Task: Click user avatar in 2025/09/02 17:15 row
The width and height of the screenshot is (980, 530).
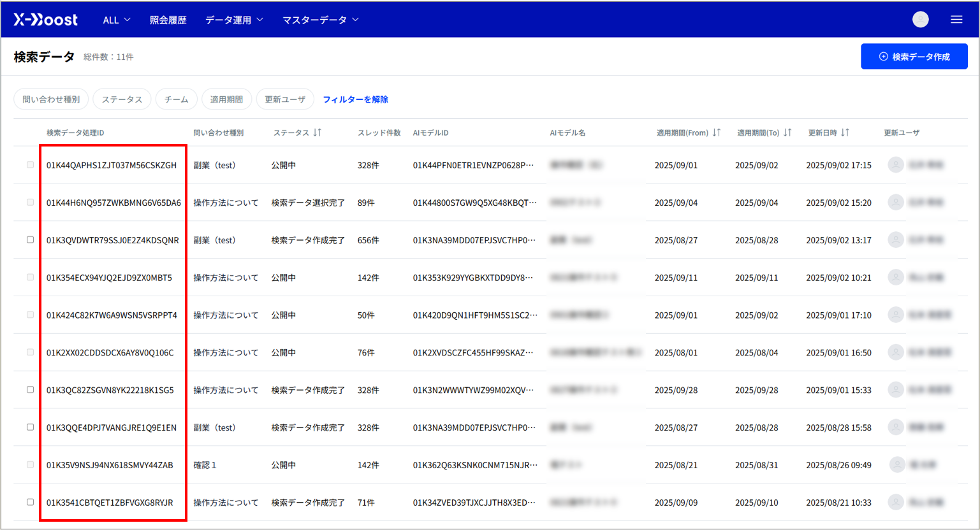Action: 896,165
